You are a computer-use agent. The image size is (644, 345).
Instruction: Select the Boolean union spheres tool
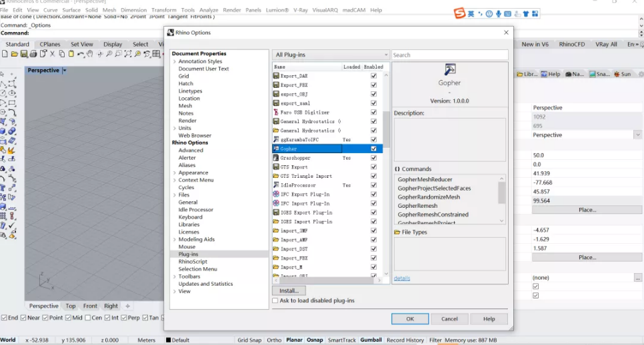(12, 131)
